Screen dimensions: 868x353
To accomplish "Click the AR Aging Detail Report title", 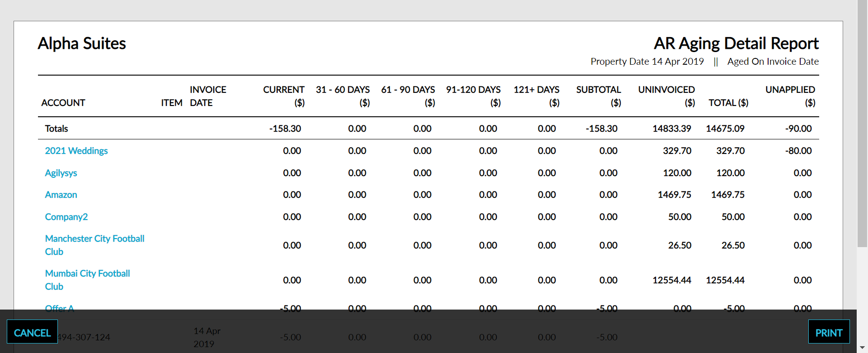I will [x=736, y=43].
